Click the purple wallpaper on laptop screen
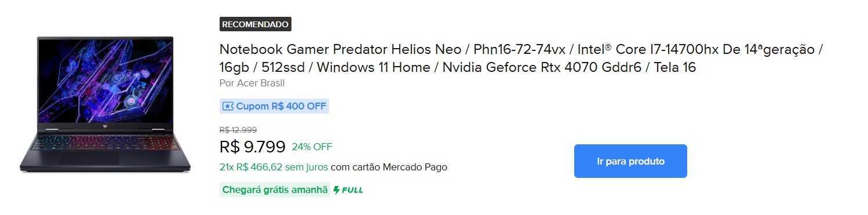This screenshot has width=868, height=215. tap(105, 81)
